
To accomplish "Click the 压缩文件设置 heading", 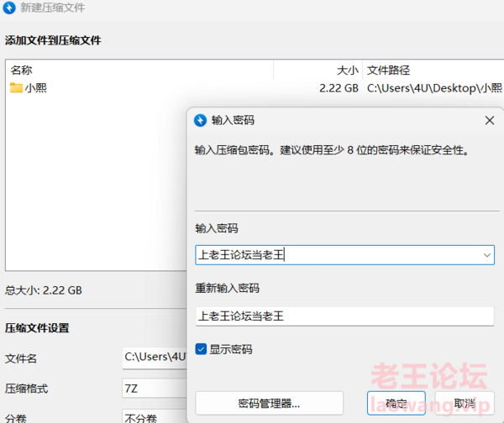I will 37,328.
